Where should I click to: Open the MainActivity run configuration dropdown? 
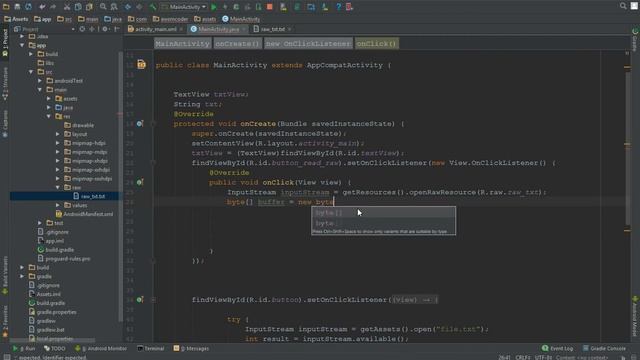(184, 7)
